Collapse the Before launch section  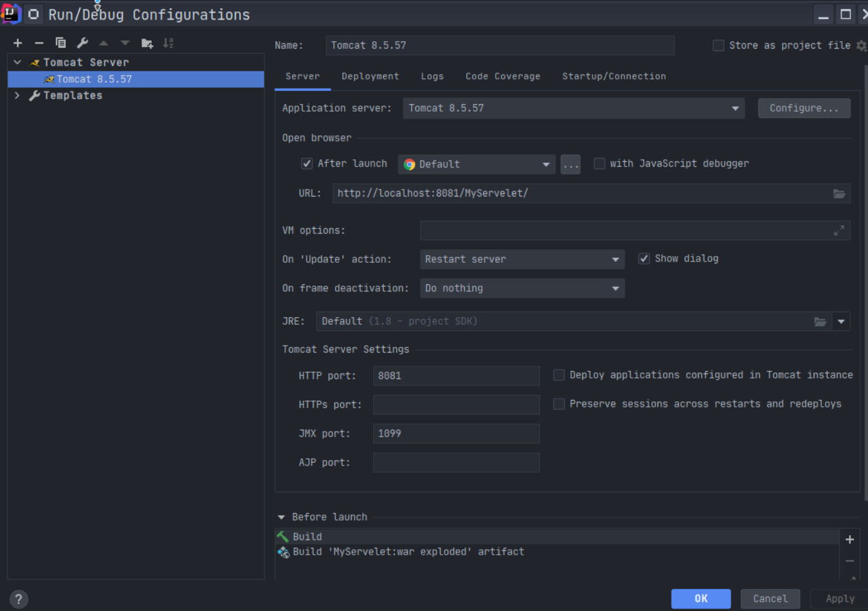point(281,517)
